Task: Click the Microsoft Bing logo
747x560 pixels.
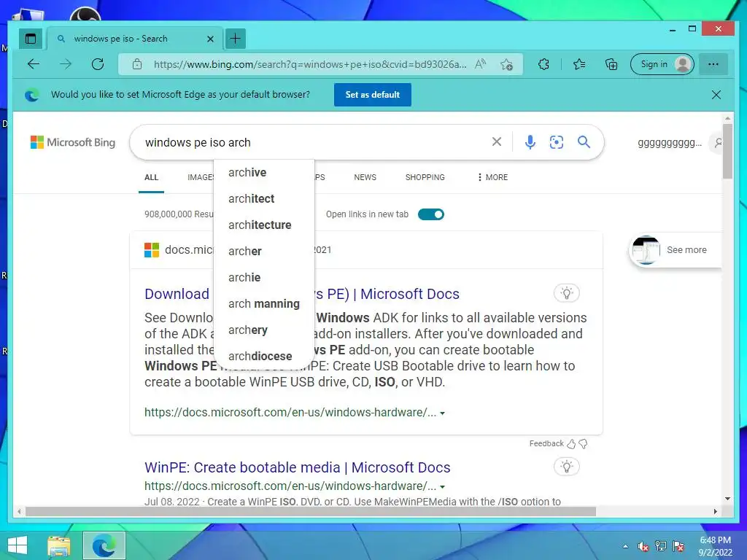Action: coord(73,142)
